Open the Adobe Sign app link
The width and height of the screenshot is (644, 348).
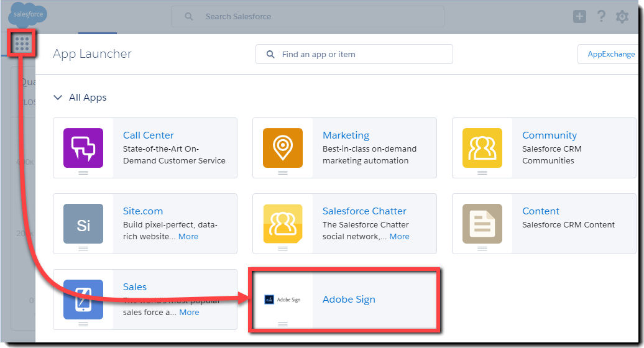[349, 300]
